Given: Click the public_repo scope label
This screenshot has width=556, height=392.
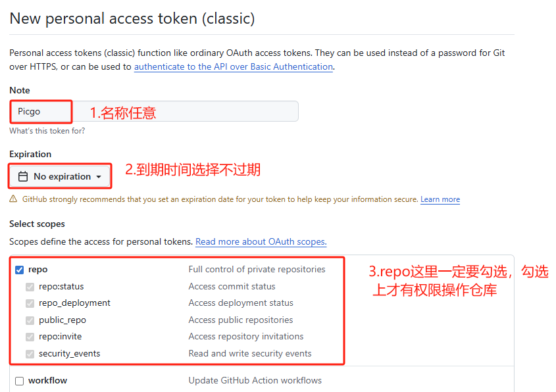Looking at the screenshot, I should pyautogui.click(x=63, y=320).
